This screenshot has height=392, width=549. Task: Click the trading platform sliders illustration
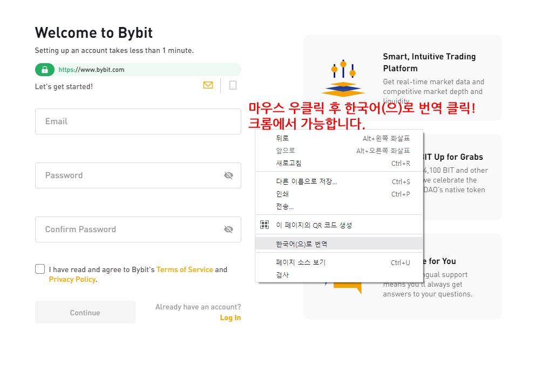(x=343, y=78)
